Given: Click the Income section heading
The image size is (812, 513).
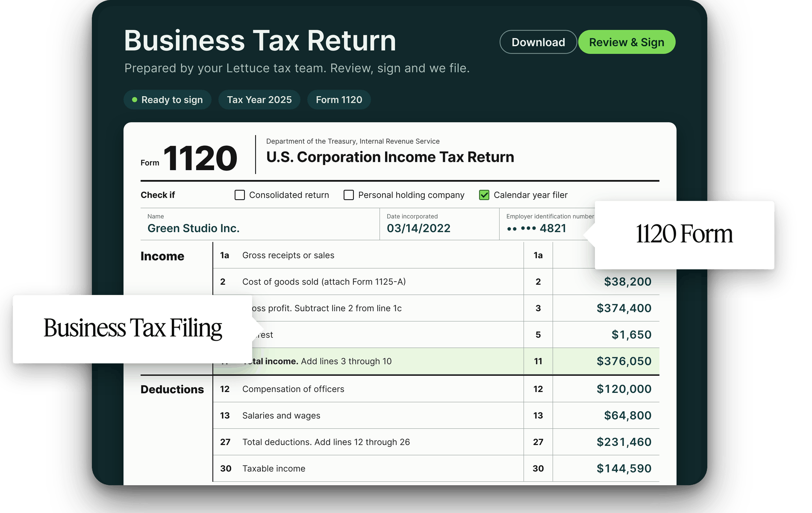Looking at the screenshot, I should click(x=162, y=256).
